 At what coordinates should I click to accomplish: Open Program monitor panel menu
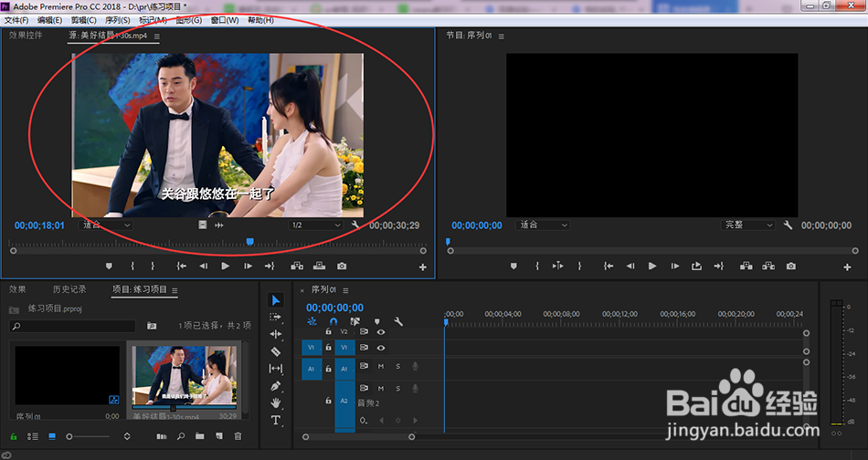tap(501, 37)
